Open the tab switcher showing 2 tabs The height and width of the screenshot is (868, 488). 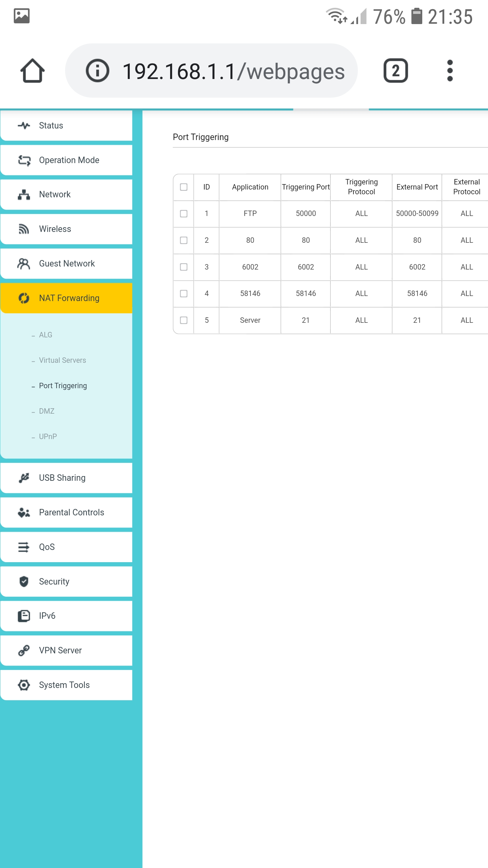pyautogui.click(x=395, y=71)
